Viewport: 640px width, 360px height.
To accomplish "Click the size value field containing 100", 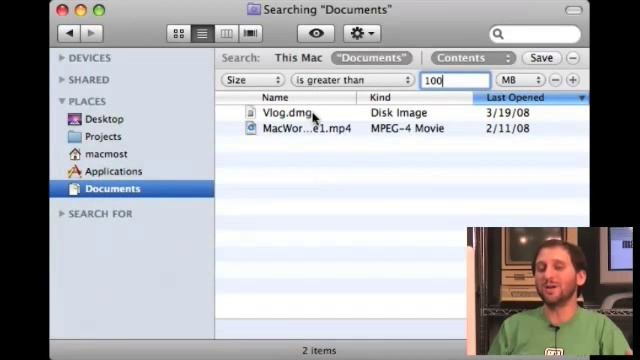I will [x=455, y=80].
